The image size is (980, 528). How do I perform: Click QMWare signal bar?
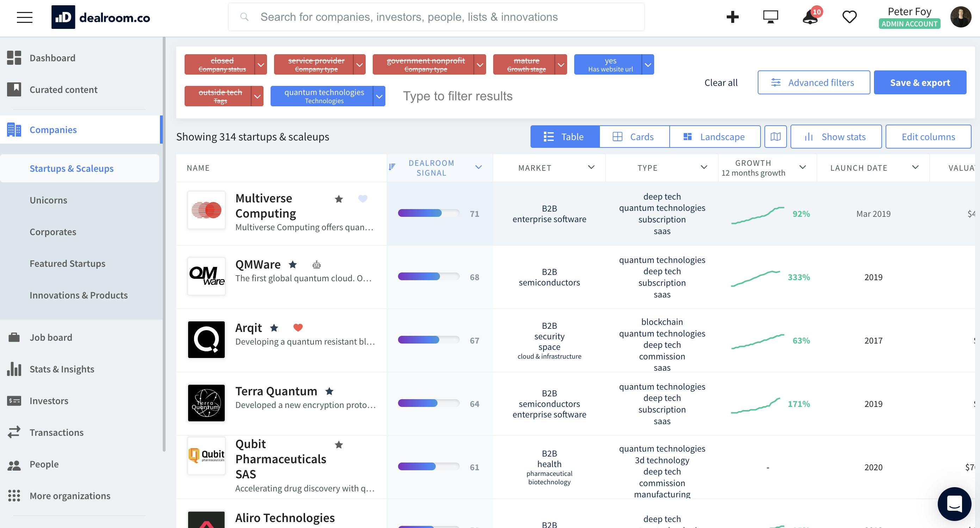pos(428,277)
